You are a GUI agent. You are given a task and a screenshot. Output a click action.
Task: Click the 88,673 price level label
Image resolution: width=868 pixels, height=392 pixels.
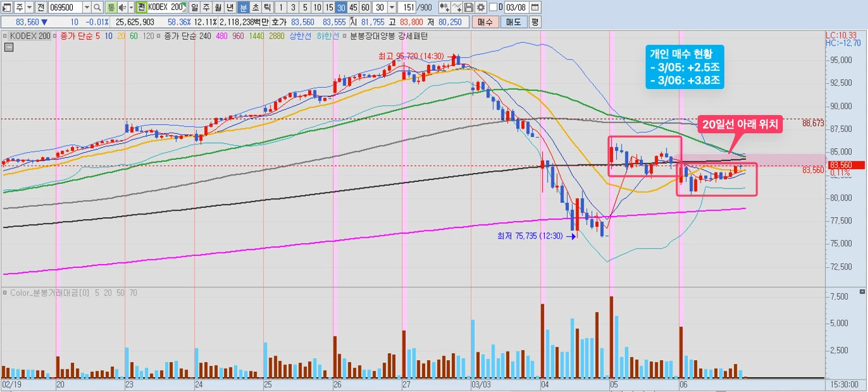click(813, 123)
